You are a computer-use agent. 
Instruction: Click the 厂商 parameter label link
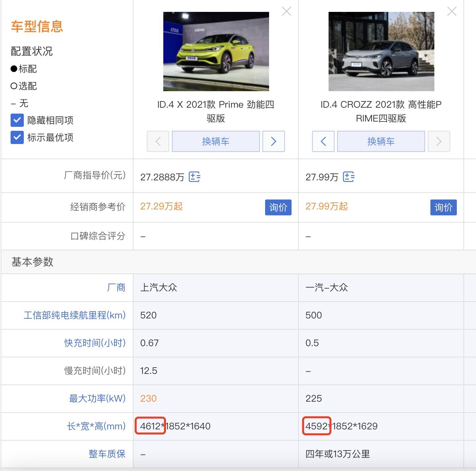[116, 287]
